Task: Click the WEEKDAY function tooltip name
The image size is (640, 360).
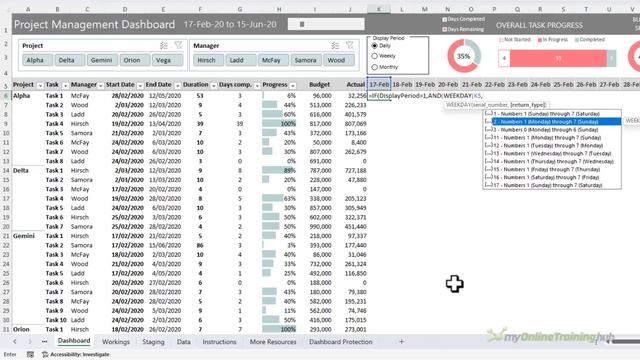Action: pos(458,105)
